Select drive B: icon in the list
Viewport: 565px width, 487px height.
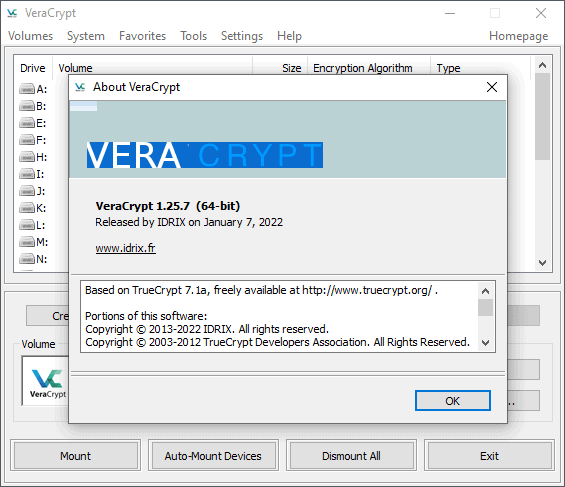27,106
